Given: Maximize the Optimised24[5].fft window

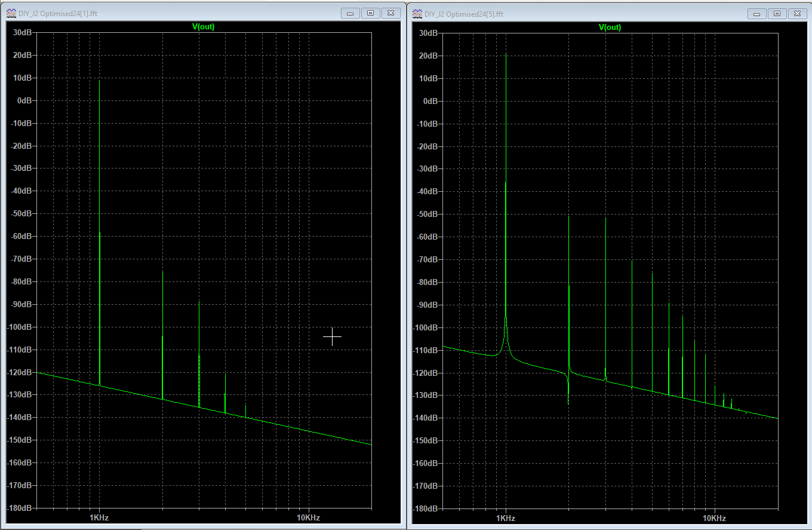Looking at the screenshot, I should 777,13.
